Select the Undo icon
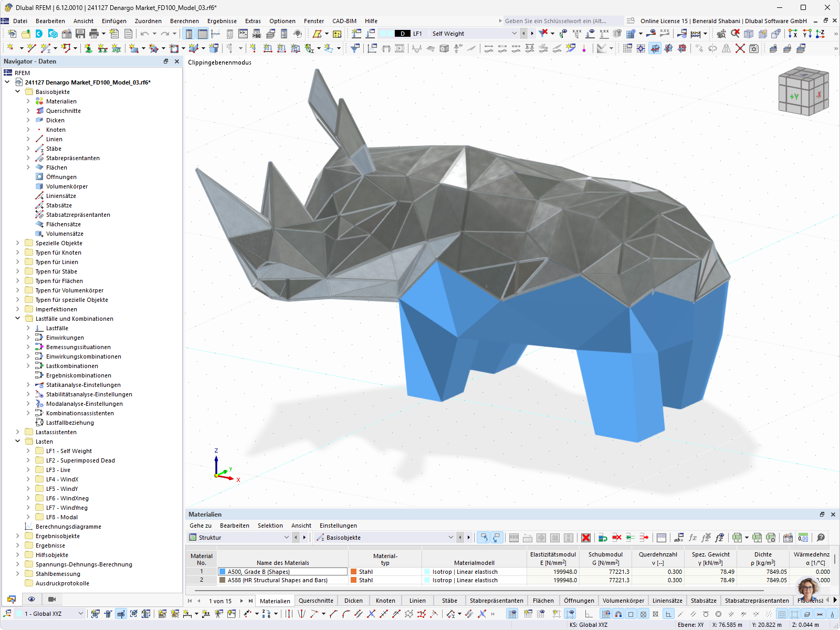 [x=144, y=34]
